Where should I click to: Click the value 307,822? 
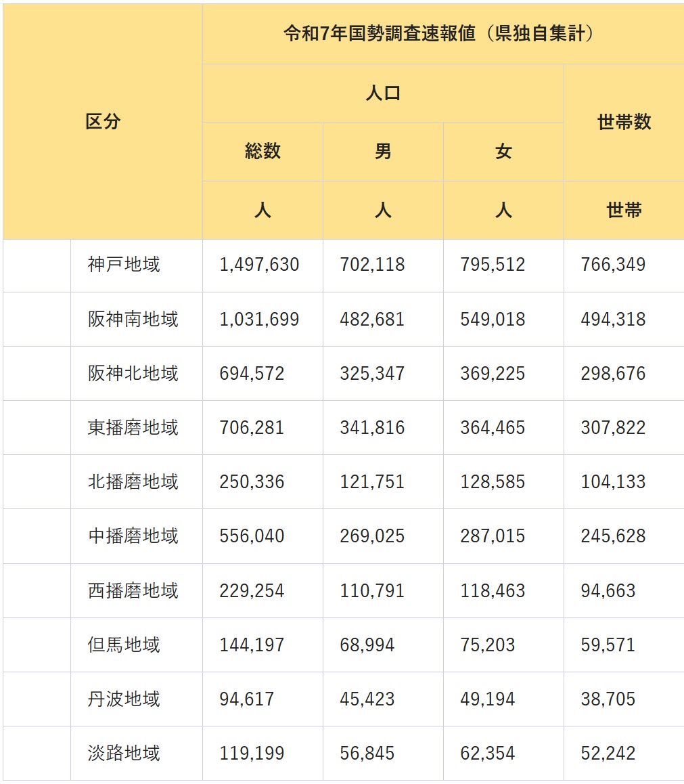pyautogui.click(x=613, y=427)
